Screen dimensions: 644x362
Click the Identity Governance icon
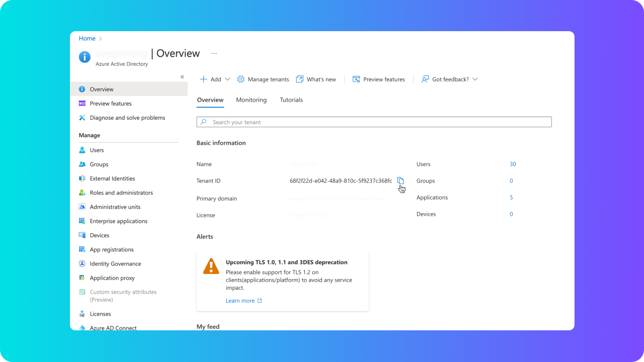(x=82, y=263)
